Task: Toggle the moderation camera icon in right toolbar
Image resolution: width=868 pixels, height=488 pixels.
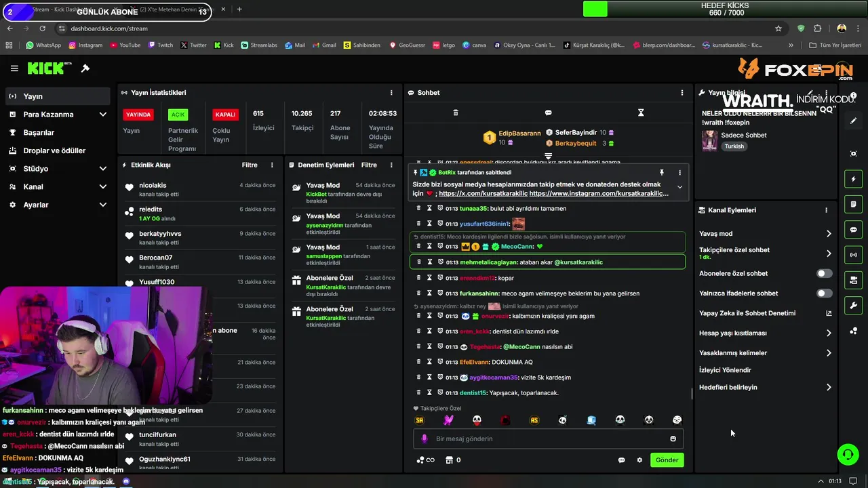Action: (x=854, y=280)
